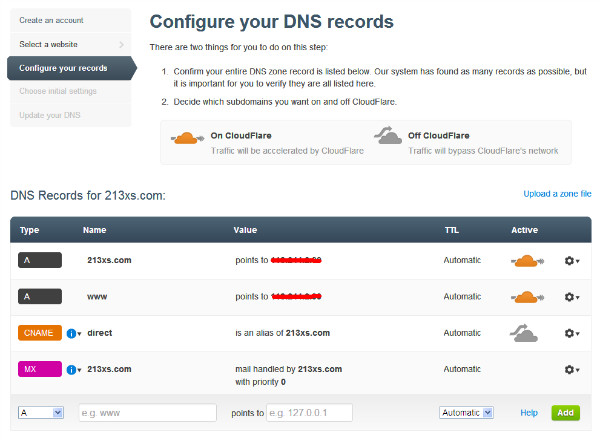Click Automatic TTL in the www row
The image size is (600, 441).
pos(462,296)
